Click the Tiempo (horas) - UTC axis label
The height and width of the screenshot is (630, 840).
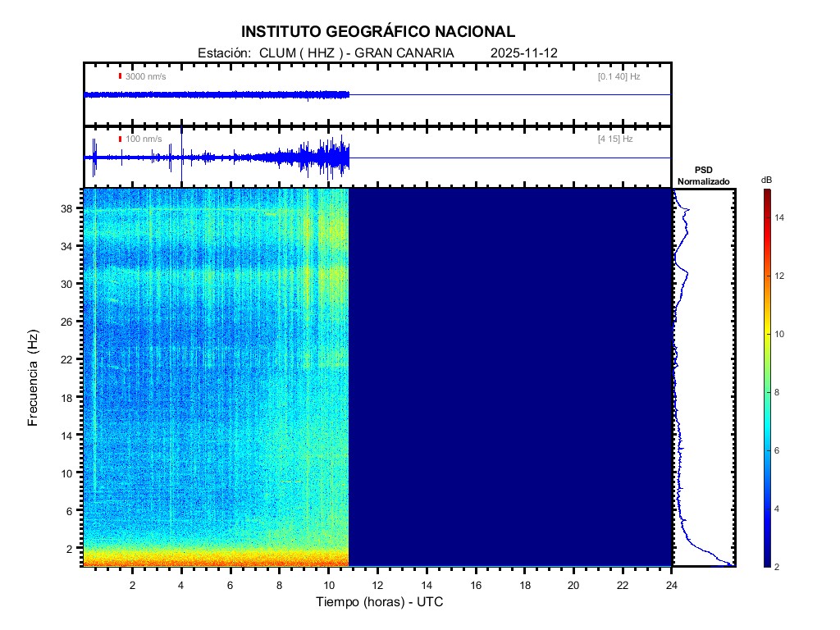(380, 602)
